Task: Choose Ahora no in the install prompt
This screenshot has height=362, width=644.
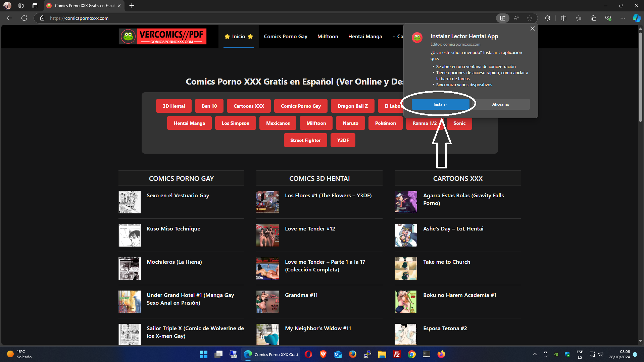Action: pos(501,104)
